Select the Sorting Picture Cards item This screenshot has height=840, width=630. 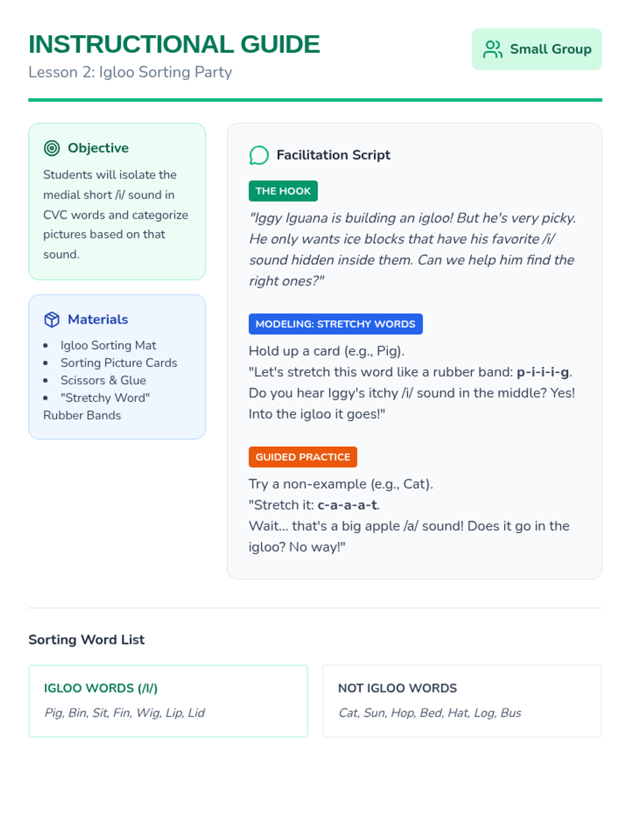[x=119, y=363]
